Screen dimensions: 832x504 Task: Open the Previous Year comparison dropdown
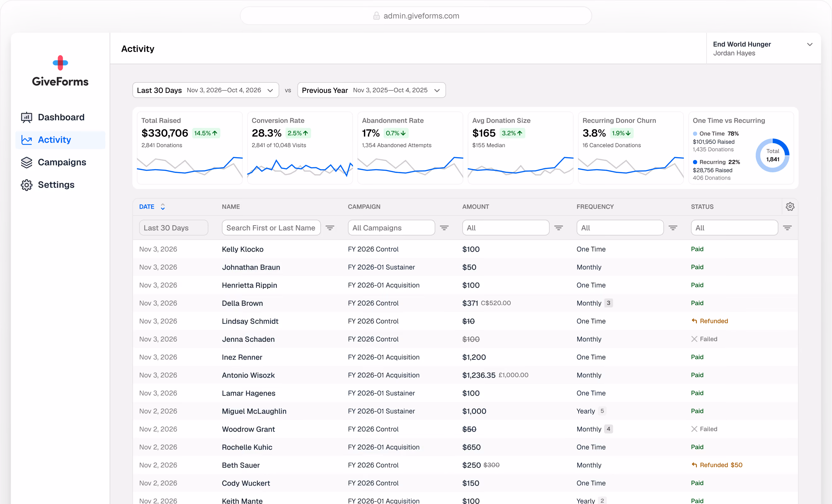pyautogui.click(x=372, y=90)
